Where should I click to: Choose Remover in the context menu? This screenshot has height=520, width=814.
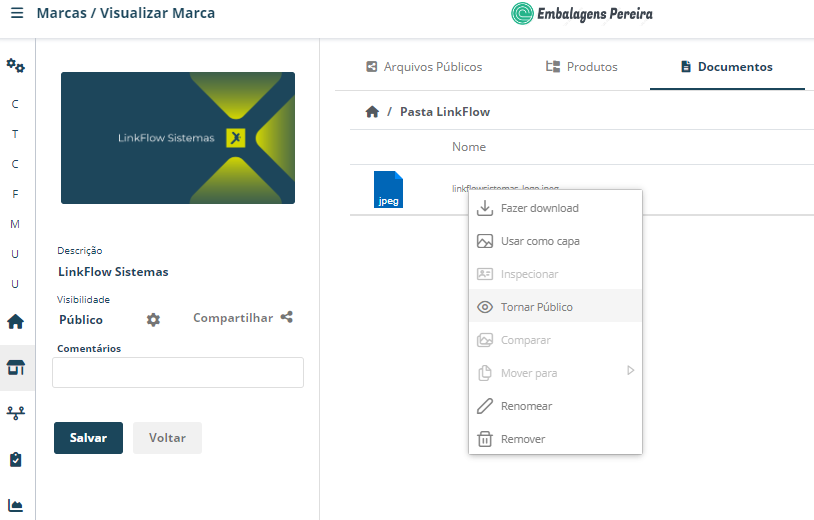pos(555,439)
